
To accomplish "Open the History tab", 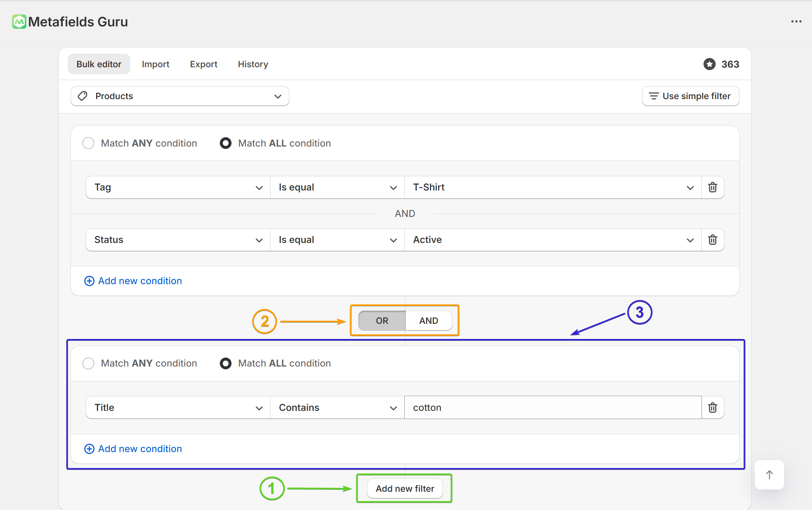I will (253, 64).
